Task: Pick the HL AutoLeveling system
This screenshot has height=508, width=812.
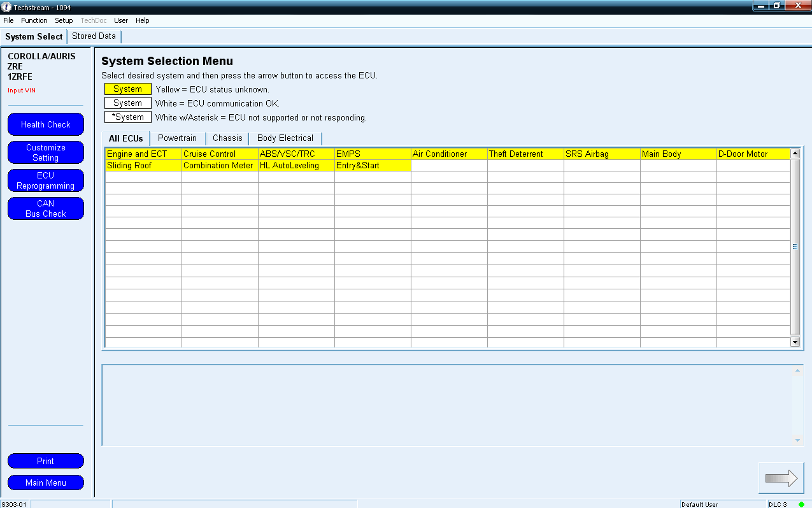Action: (296, 165)
